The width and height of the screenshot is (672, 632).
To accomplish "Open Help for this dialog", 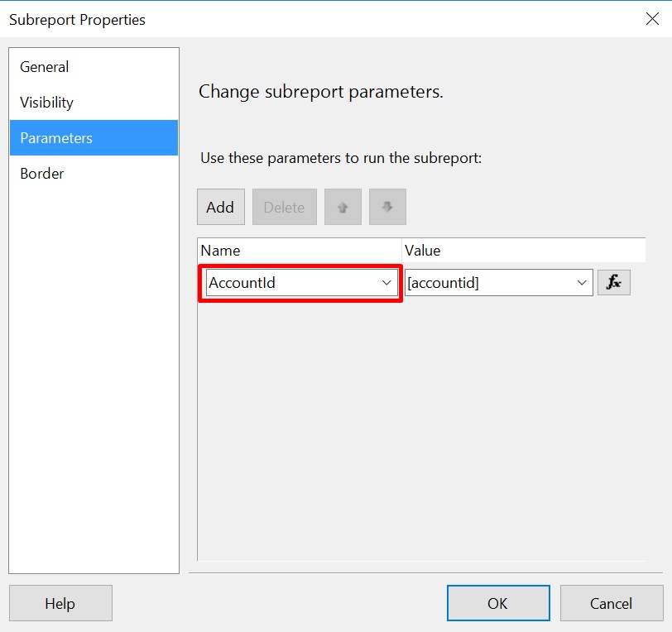I will click(x=60, y=603).
